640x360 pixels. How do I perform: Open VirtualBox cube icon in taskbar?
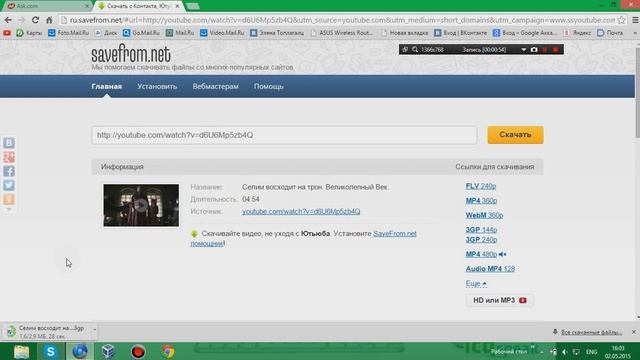pyautogui.click(x=109, y=351)
